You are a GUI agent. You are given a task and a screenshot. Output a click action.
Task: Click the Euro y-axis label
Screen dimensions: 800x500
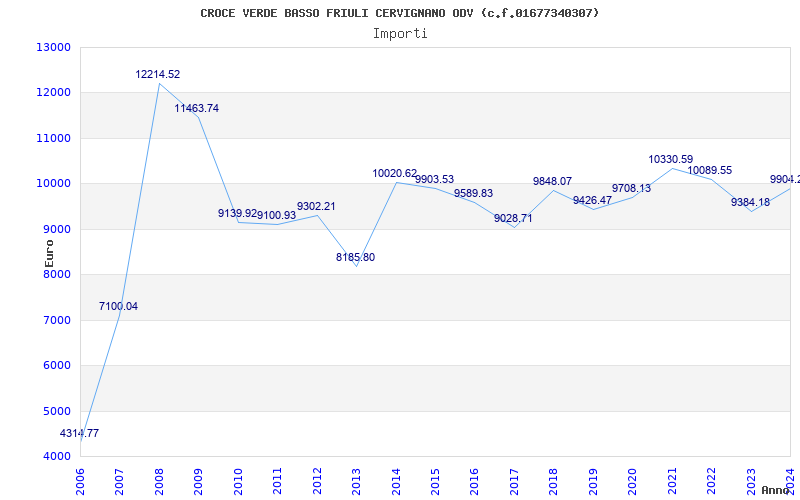pyautogui.click(x=49, y=254)
